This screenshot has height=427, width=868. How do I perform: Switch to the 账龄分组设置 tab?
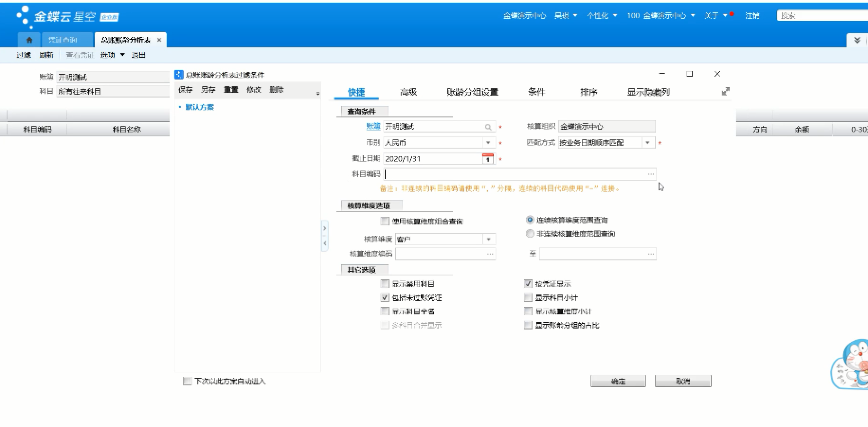point(472,92)
